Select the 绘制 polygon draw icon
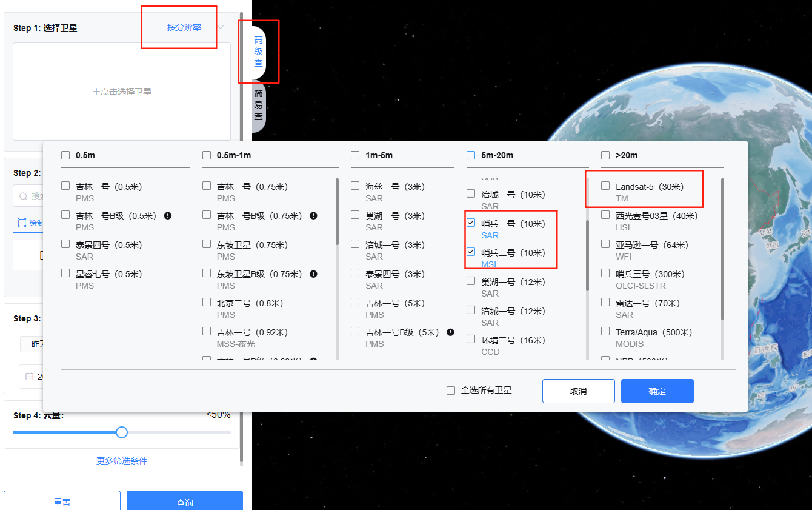 click(22, 223)
